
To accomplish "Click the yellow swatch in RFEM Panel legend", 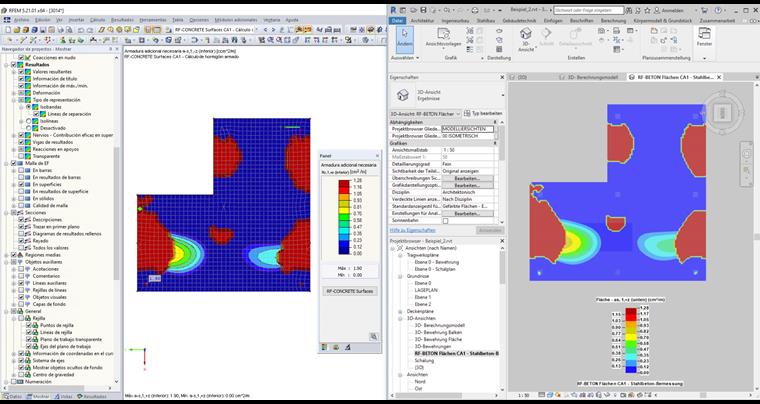I will (344, 210).
